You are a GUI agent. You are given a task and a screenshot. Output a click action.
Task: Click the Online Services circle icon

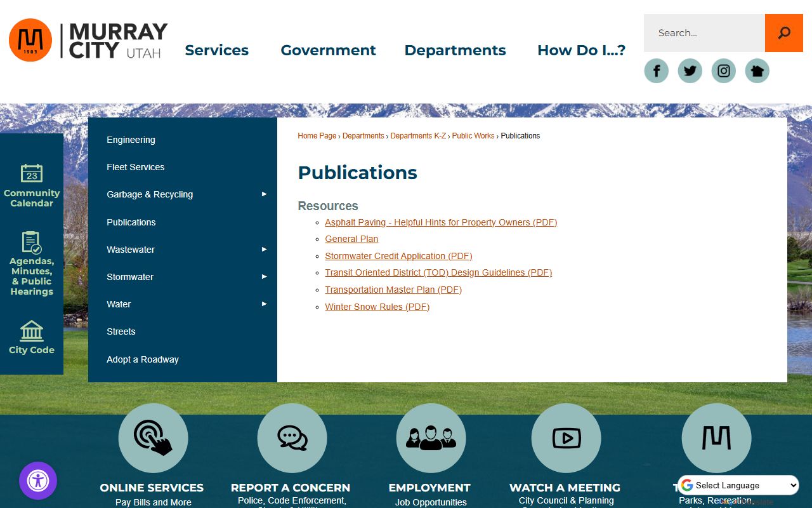153,438
